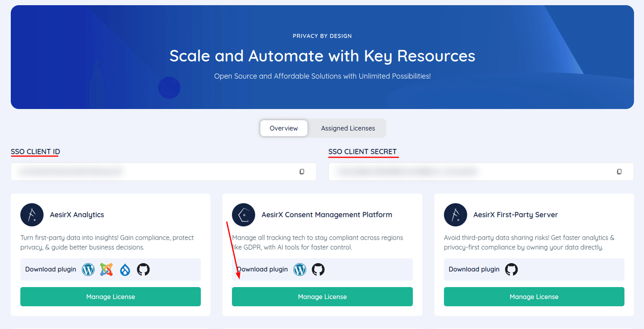Open the WordPress plugin for AesirX Analytics
Image resolution: width=644 pixels, height=329 pixels.
point(88,270)
